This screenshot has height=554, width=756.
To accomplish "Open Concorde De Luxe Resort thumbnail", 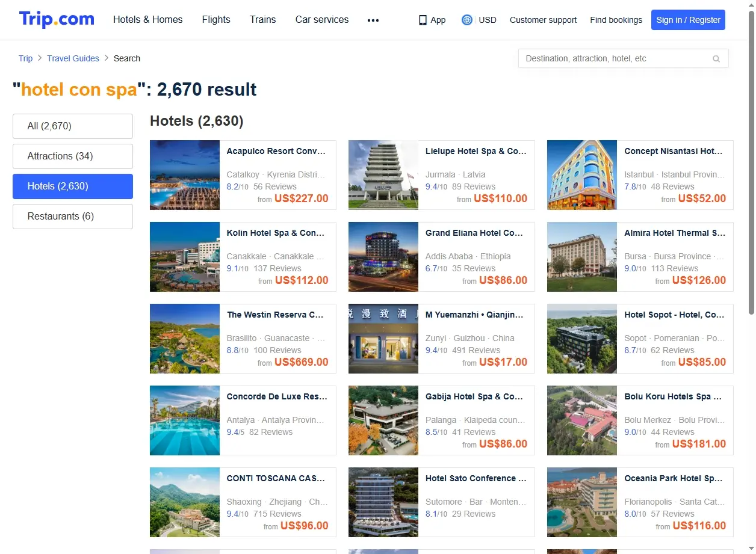I will click(x=185, y=420).
